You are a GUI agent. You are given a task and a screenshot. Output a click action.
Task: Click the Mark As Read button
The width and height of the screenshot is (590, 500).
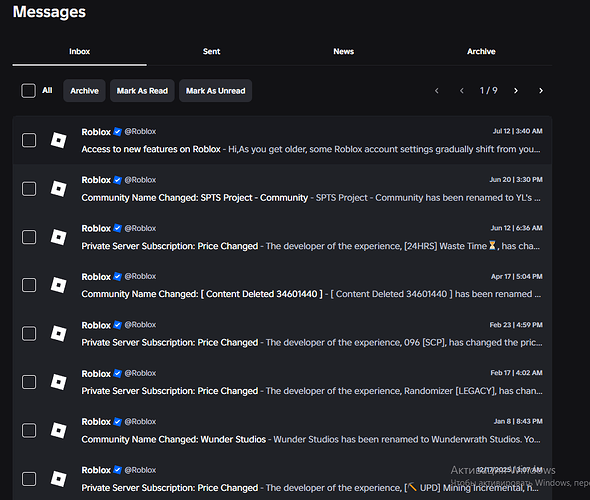[x=142, y=91]
